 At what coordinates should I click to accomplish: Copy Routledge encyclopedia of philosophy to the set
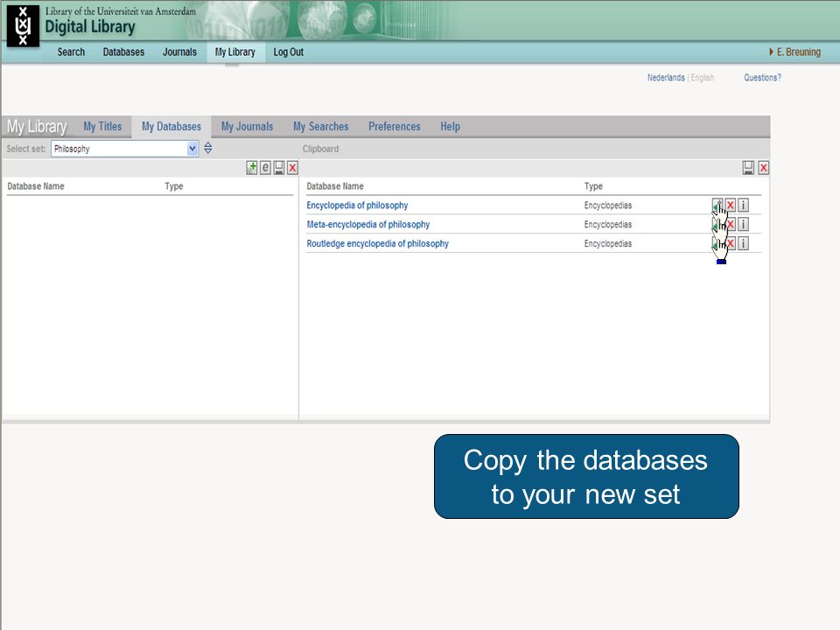pos(717,244)
